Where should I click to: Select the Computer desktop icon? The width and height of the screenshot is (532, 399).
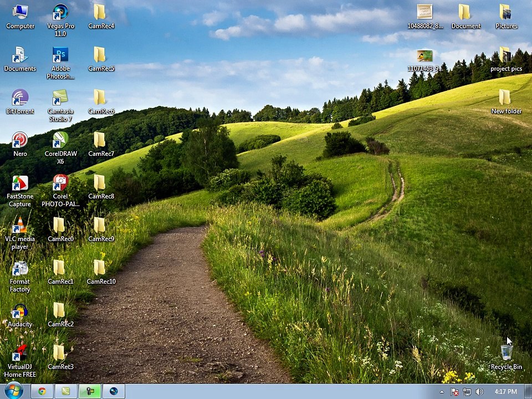(20, 17)
